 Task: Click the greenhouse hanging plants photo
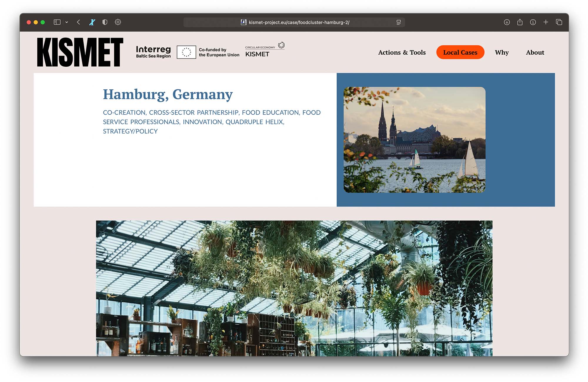294,288
